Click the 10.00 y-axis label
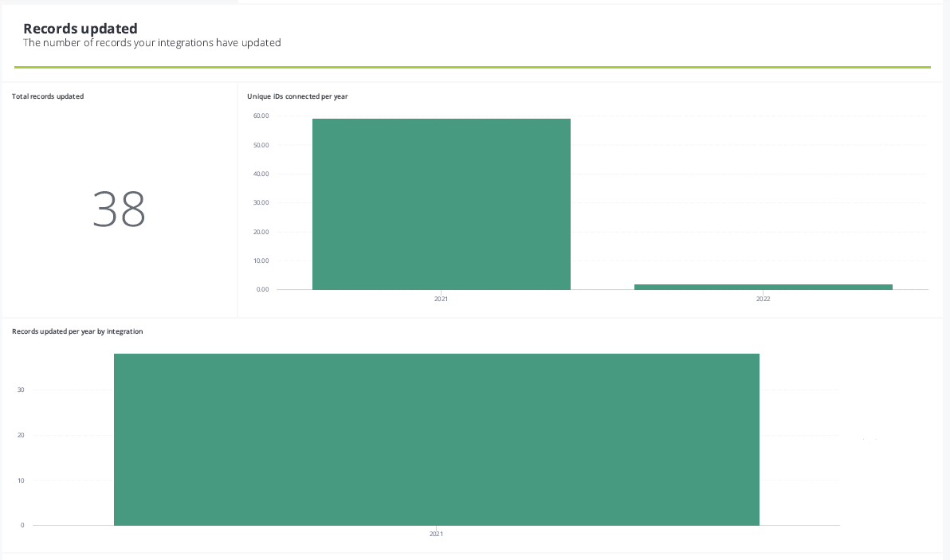The height and width of the screenshot is (560, 950). pyautogui.click(x=261, y=260)
